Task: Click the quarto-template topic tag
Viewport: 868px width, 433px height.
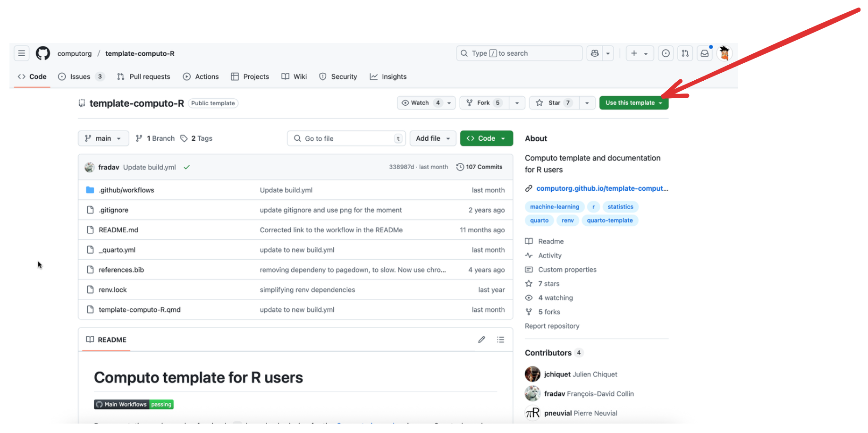Action: pos(610,221)
